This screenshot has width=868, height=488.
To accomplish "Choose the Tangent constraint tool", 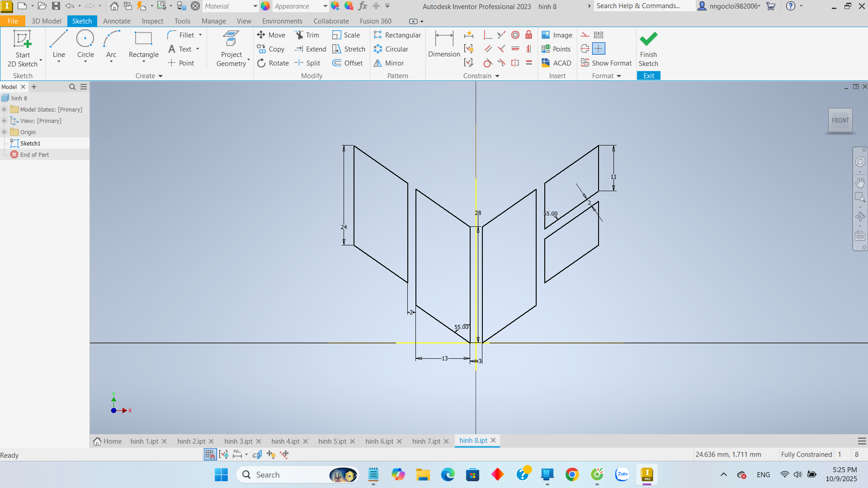I will (x=487, y=63).
